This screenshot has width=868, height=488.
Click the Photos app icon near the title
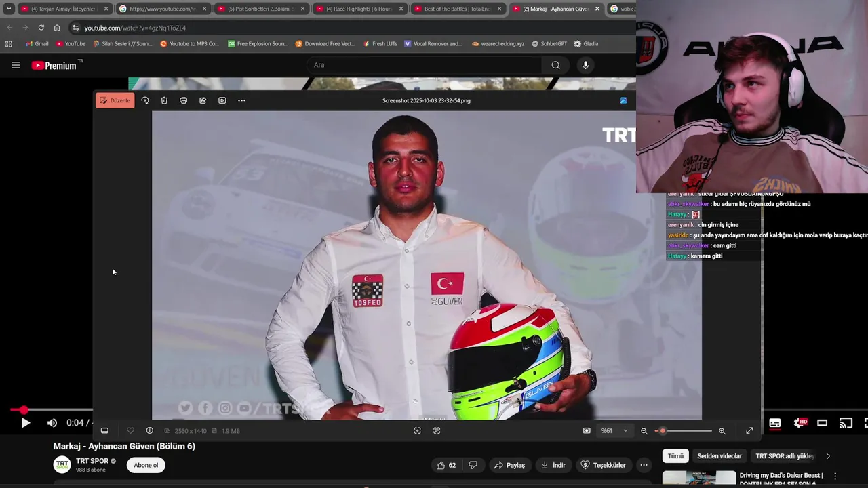(623, 100)
